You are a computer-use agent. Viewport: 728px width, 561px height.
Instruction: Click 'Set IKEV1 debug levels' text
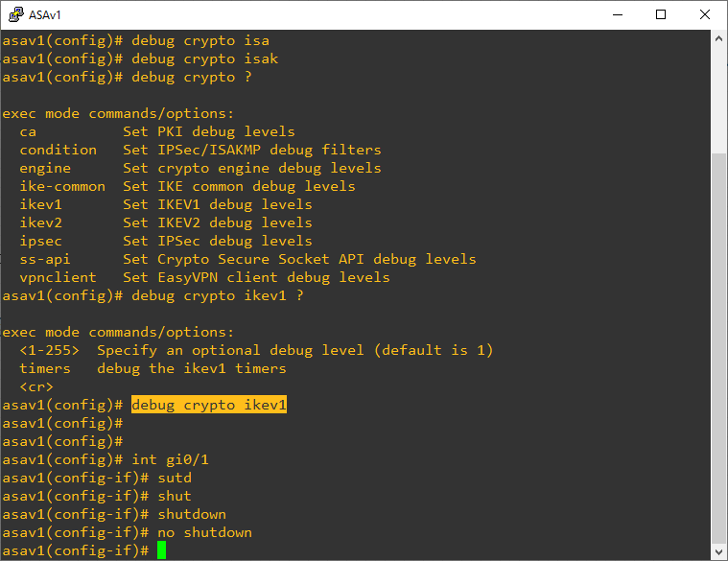click(218, 204)
